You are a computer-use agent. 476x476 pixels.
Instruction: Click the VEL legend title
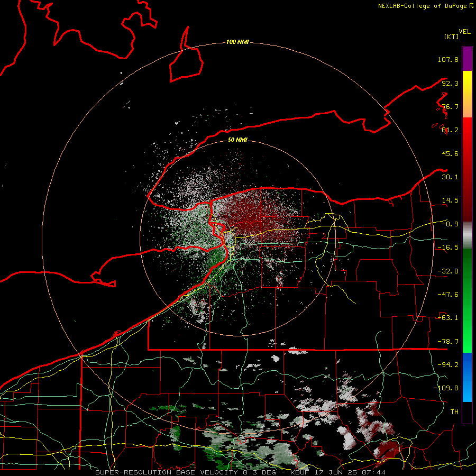coord(464,32)
